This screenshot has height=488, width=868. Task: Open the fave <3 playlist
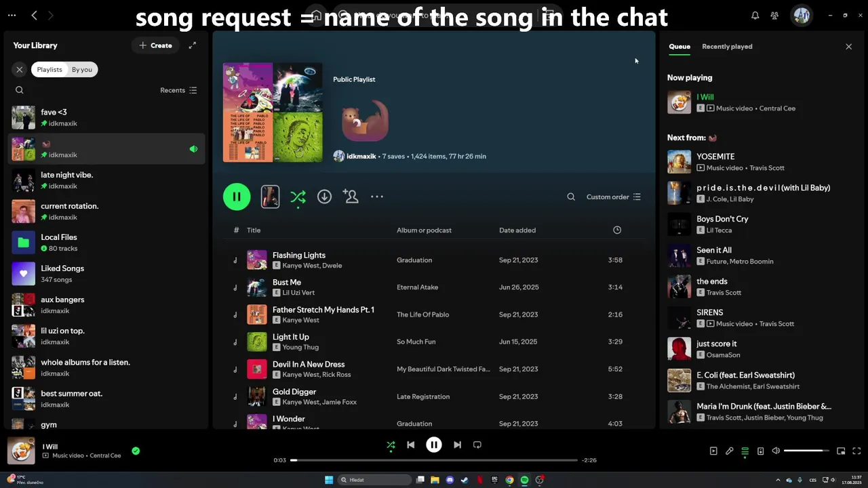point(106,117)
